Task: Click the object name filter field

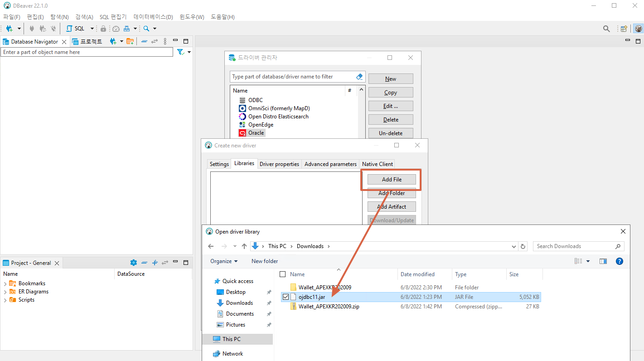Action: [x=87, y=52]
